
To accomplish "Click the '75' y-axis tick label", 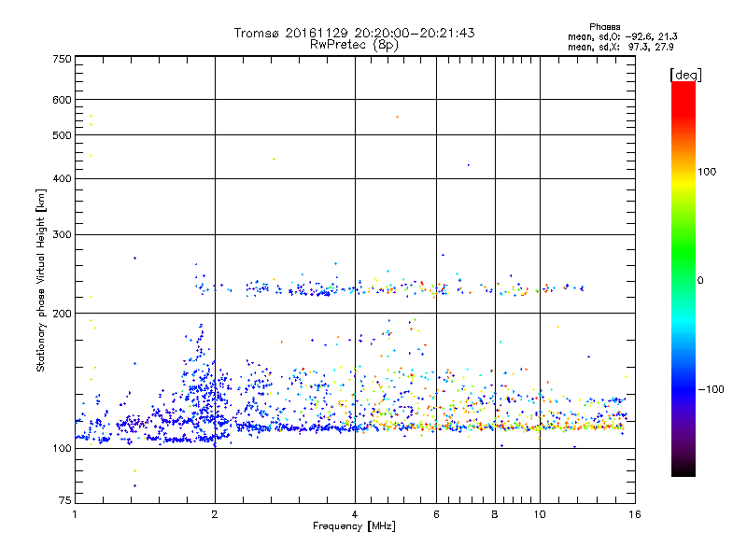I will (x=65, y=500).
